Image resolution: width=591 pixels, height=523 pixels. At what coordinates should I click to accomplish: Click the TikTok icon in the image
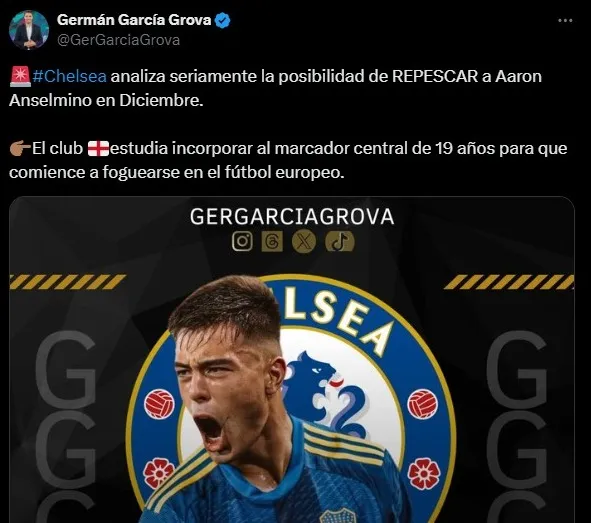click(x=340, y=242)
